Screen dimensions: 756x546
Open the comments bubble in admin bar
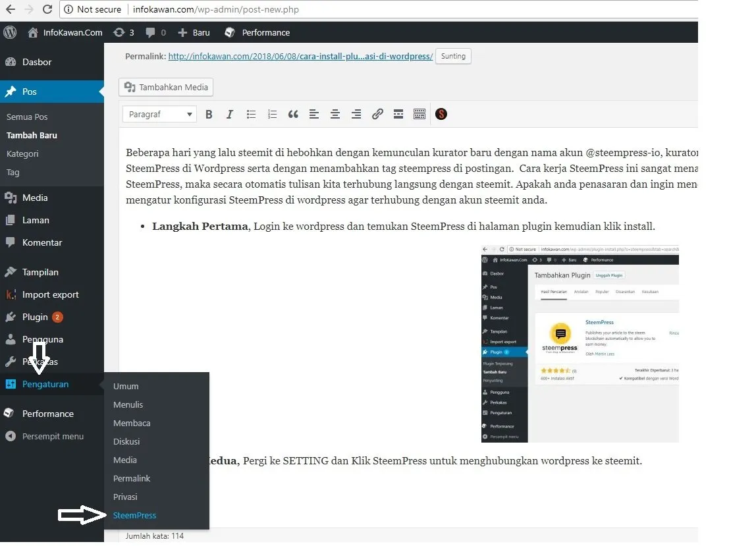(x=155, y=32)
